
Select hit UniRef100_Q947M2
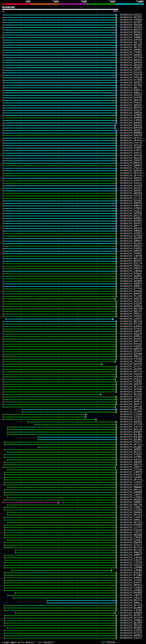pos(131,364)
